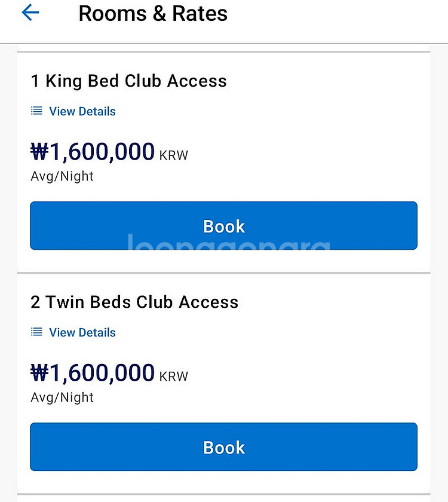Screen dimensions: 448x502
Task: Book the 2 Twin Beds Club Access room
Action: tap(223, 447)
